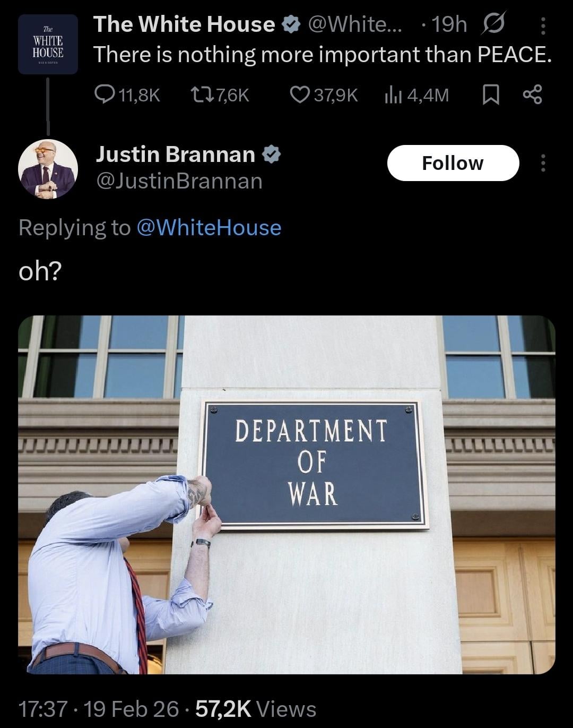Open Justin Brannan's profile picture

pos(48,169)
